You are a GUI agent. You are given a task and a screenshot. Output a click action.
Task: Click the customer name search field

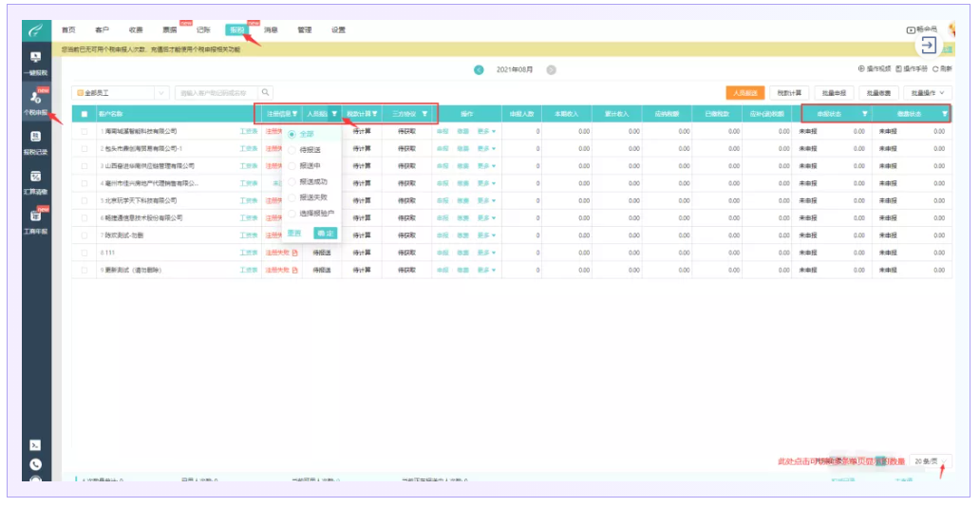pyautogui.click(x=216, y=92)
